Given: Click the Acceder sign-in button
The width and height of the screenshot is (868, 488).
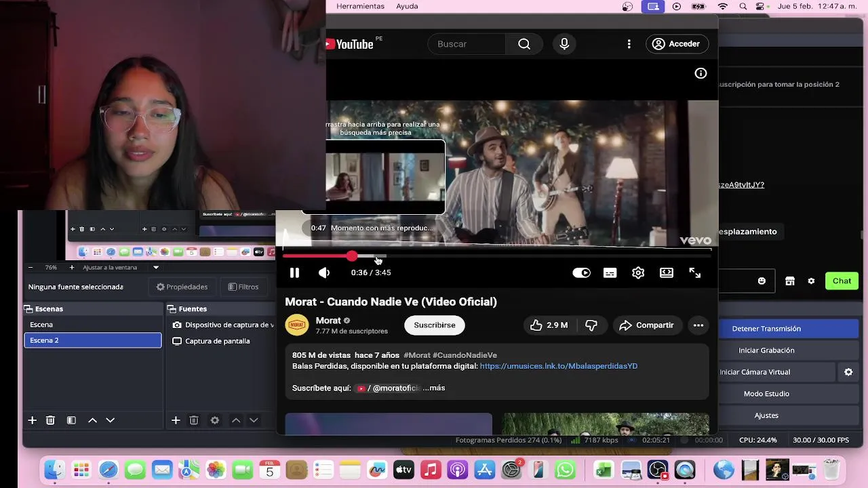Looking at the screenshot, I should 677,44.
